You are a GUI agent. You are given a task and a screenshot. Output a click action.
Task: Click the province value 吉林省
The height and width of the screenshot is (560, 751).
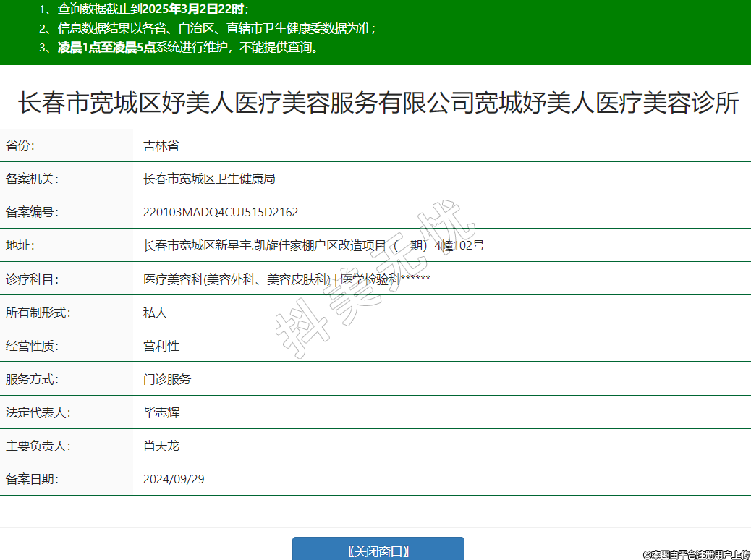tap(161, 145)
